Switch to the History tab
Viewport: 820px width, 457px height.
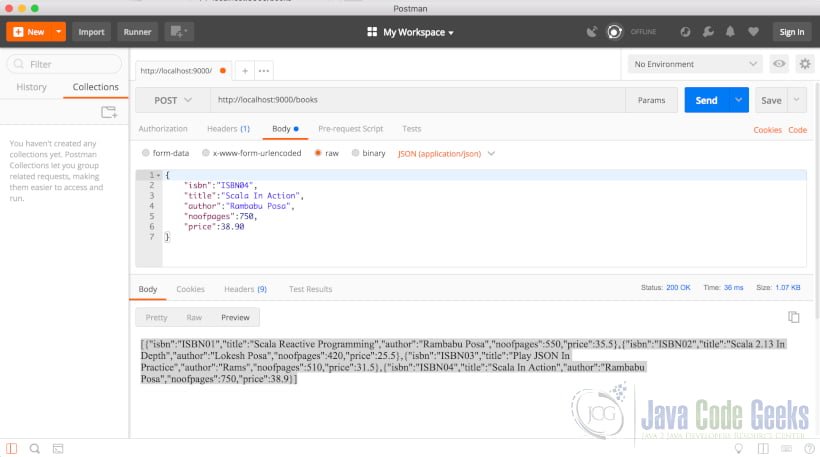coord(31,87)
